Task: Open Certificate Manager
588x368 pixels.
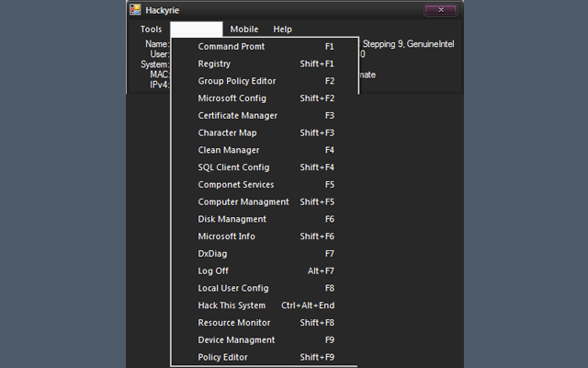Action: 237,116
